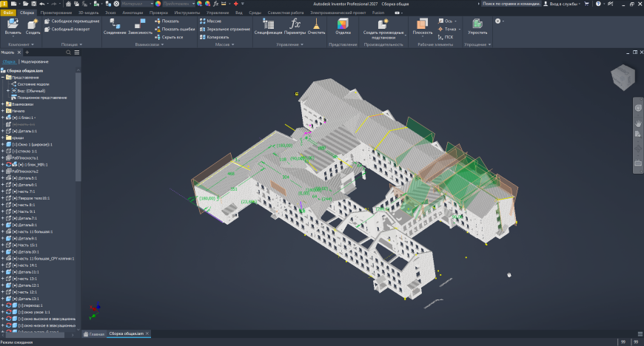Activate Свободный поворот tool

pyautogui.click(x=67, y=29)
